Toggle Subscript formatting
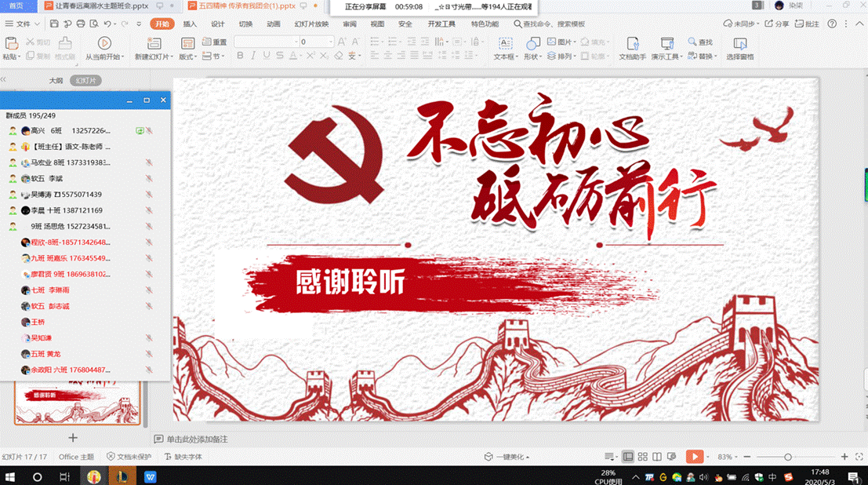This screenshot has height=485, width=868. pyautogui.click(x=324, y=56)
